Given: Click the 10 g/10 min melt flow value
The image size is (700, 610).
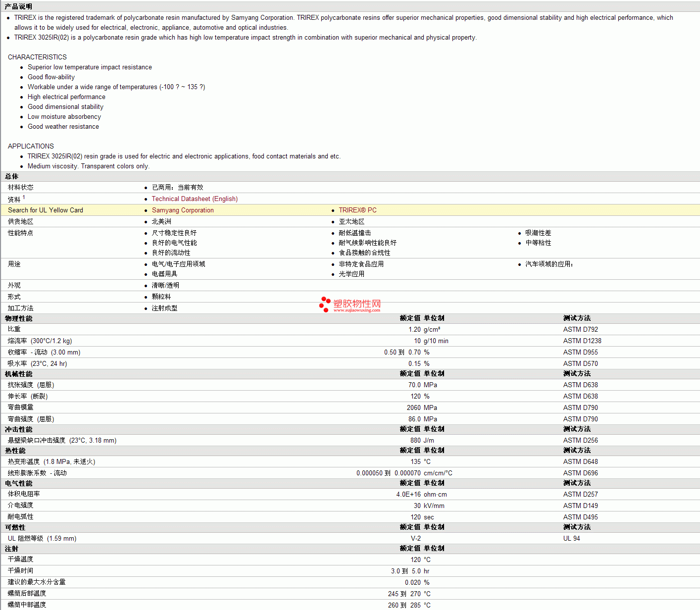Looking at the screenshot, I should pyautogui.click(x=431, y=341).
